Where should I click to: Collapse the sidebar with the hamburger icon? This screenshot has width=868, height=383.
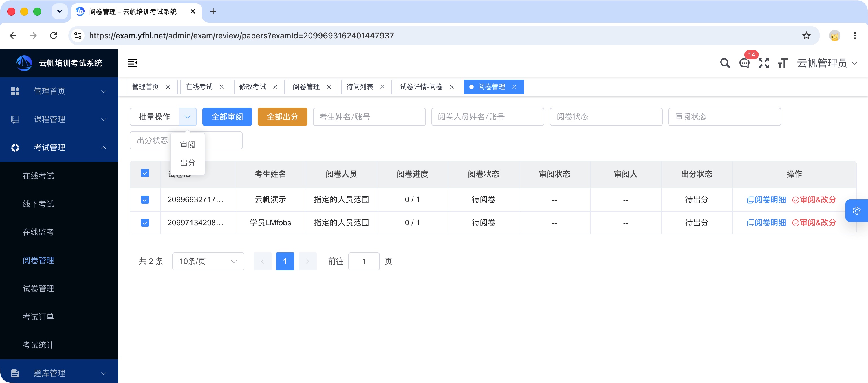133,63
